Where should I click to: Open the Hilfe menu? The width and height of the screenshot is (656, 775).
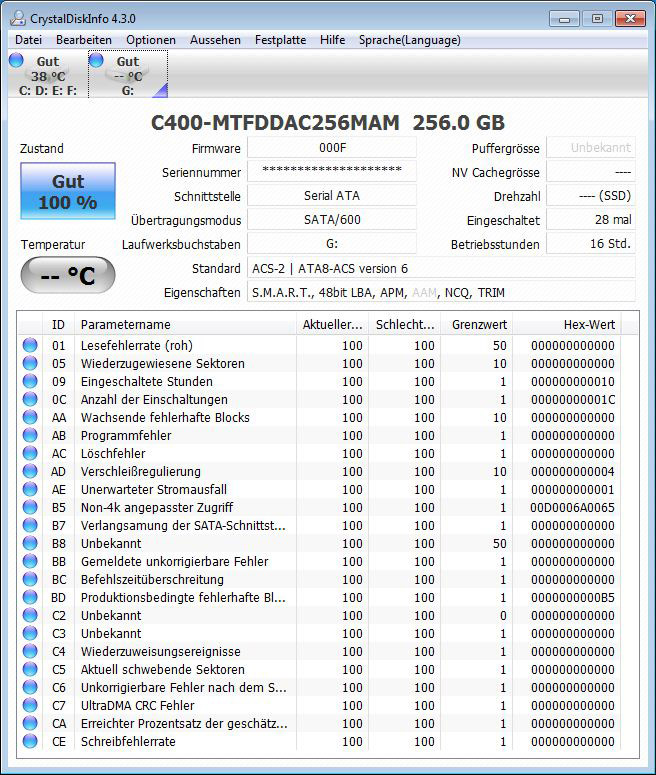332,40
